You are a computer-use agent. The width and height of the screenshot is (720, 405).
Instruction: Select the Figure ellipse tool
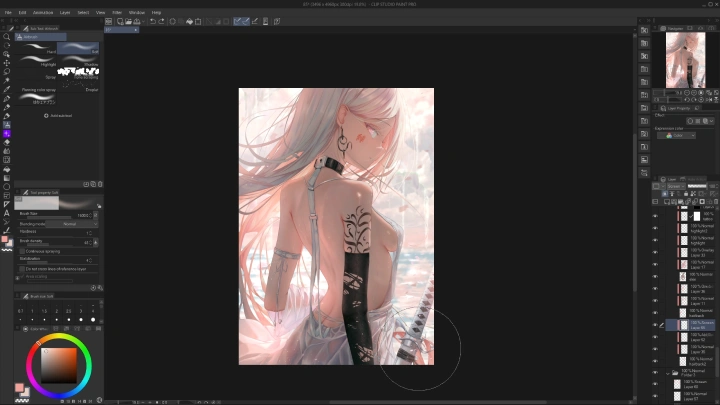[6, 187]
